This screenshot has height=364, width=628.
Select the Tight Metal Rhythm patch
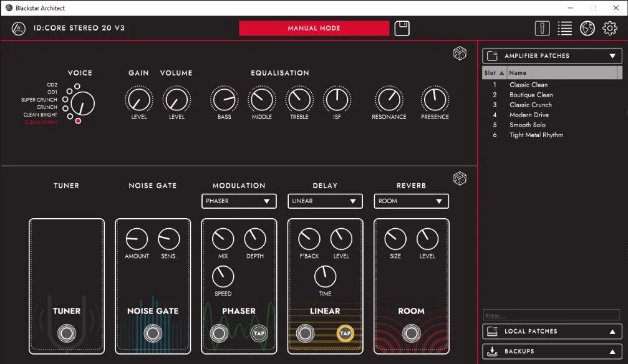pos(536,135)
